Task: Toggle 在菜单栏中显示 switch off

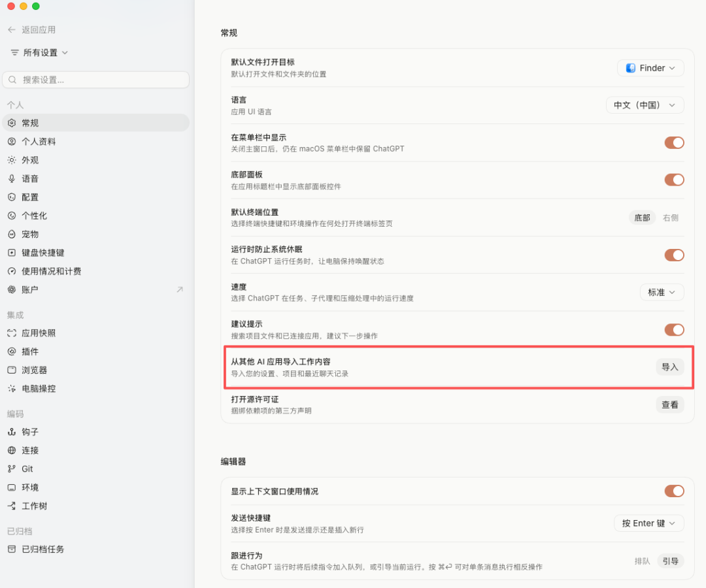Action: 674,142
